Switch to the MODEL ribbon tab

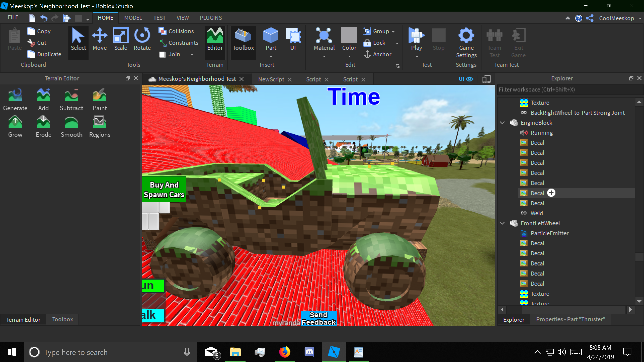coord(133,18)
